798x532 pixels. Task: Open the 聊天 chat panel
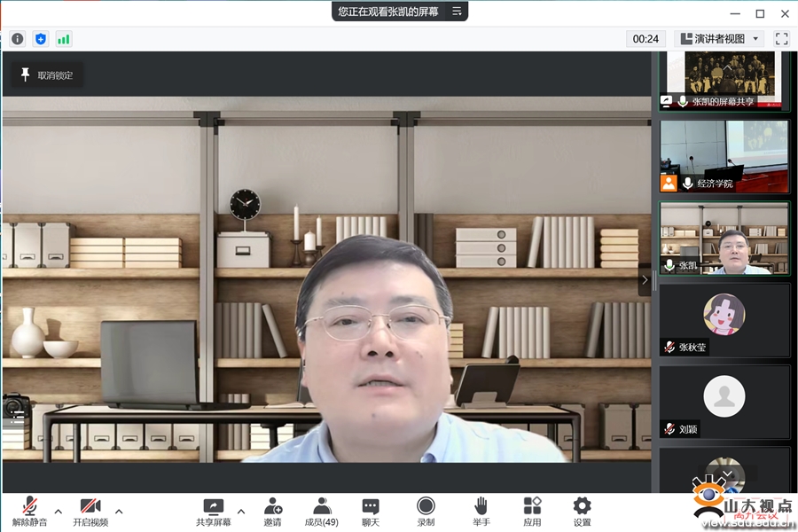[x=371, y=511]
